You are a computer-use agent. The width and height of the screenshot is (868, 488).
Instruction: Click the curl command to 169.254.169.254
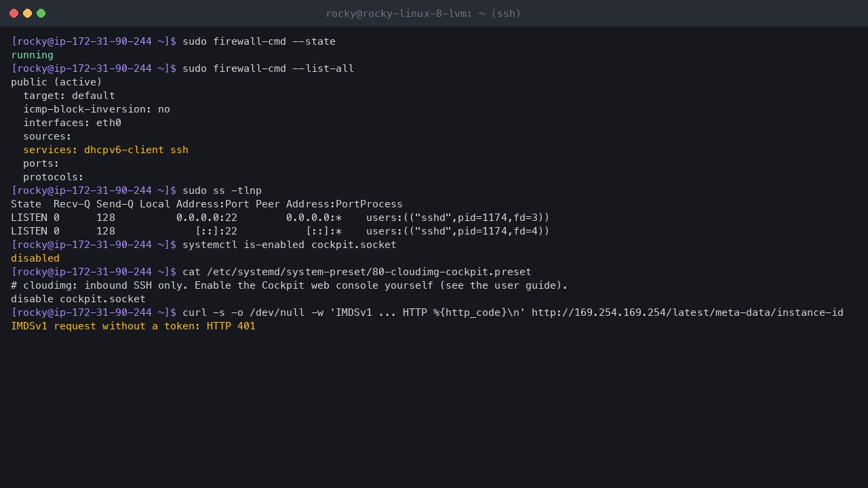[x=513, y=312]
